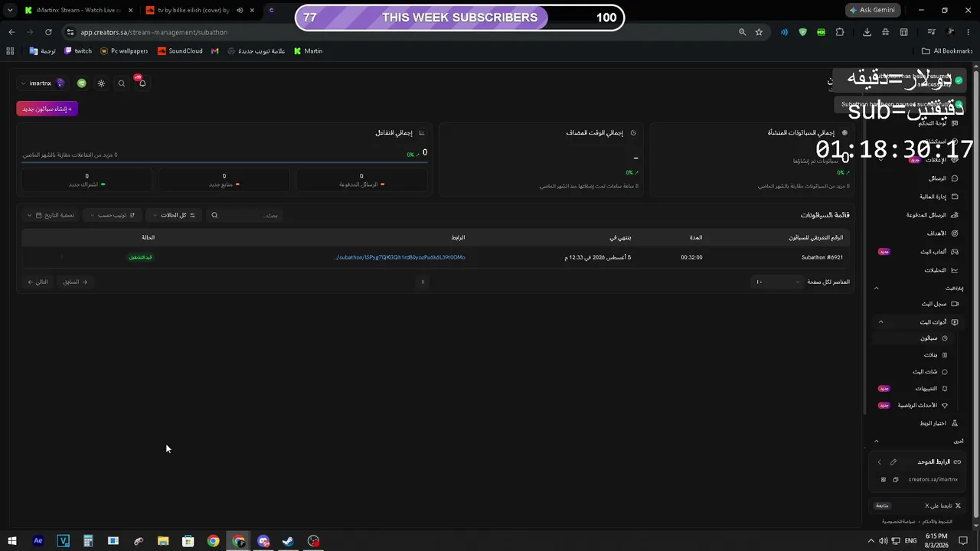Open the All Bookmarks folder
Image resolution: width=980 pixels, height=551 pixels.
(x=947, y=51)
